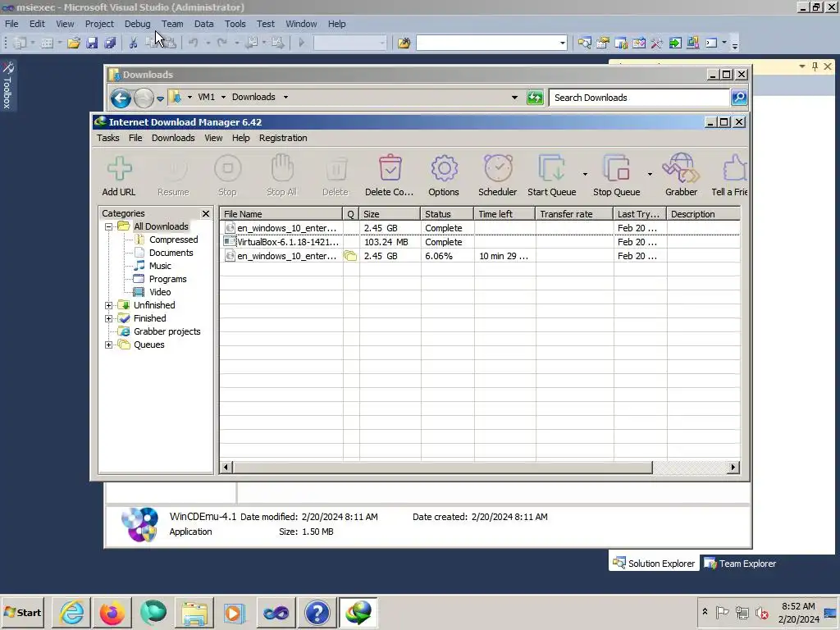The height and width of the screenshot is (630, 840).
Task: Select the Programs category
Action: click(167, 279)
